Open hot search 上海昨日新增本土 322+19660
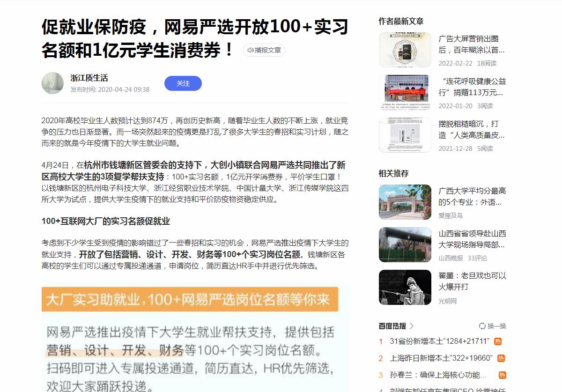Screen dimensions: 562x392 point(441,358)
